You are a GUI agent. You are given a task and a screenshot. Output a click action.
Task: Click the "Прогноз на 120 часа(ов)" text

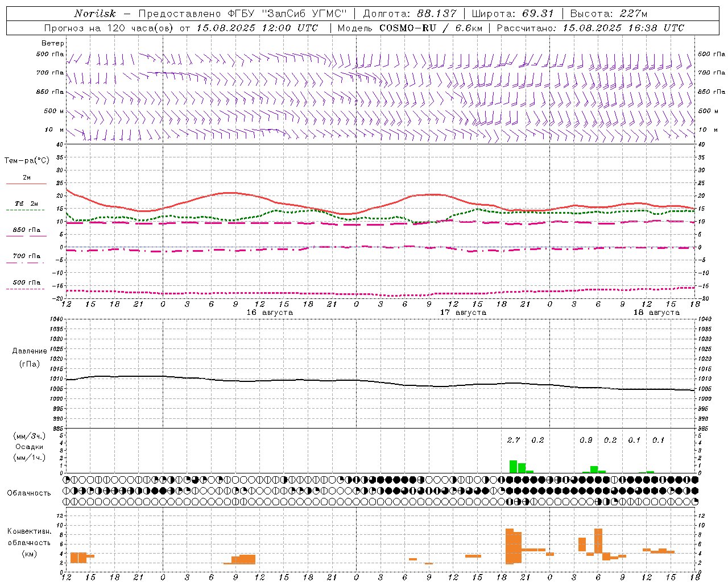[x=108, y=28]
